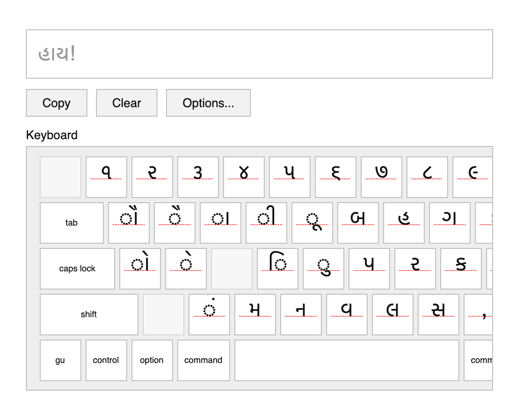Screen dimensions: 519x420
Task: Switch language with the gu key
Action: 60,360
